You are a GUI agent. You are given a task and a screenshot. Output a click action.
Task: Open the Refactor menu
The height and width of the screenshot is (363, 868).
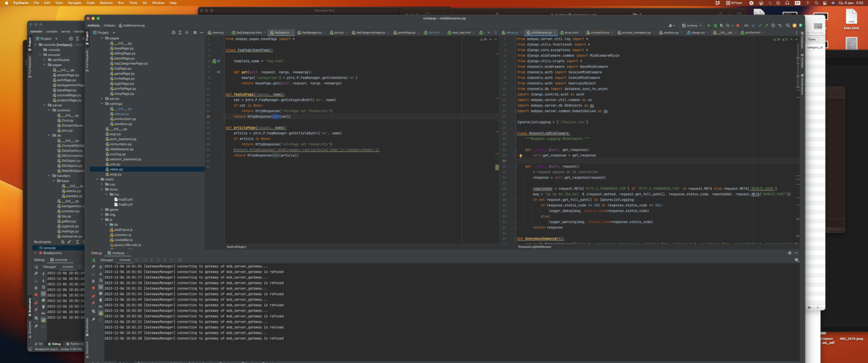(106, 3)
